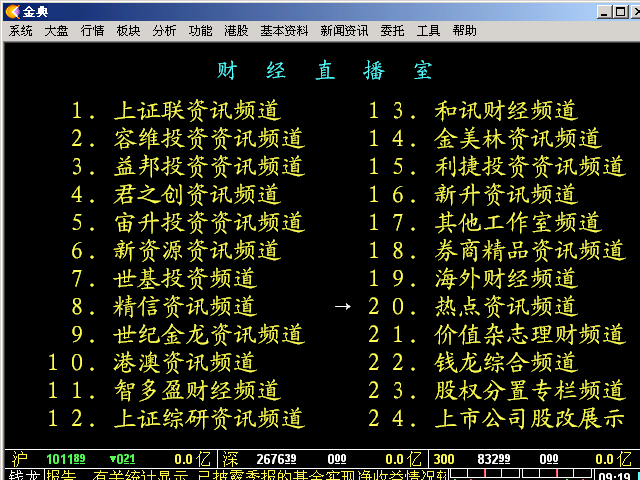This screenshot has width=640, height=480.
Task: Click the 300 index label
Action: 444,459
